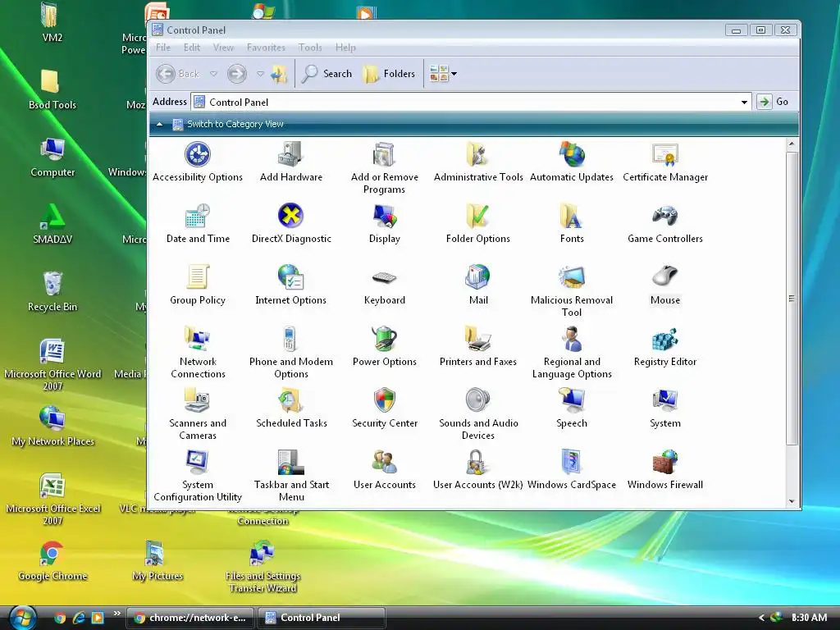Open the View menu
Viewport: 840px width, 630px height.
point(223,47)
